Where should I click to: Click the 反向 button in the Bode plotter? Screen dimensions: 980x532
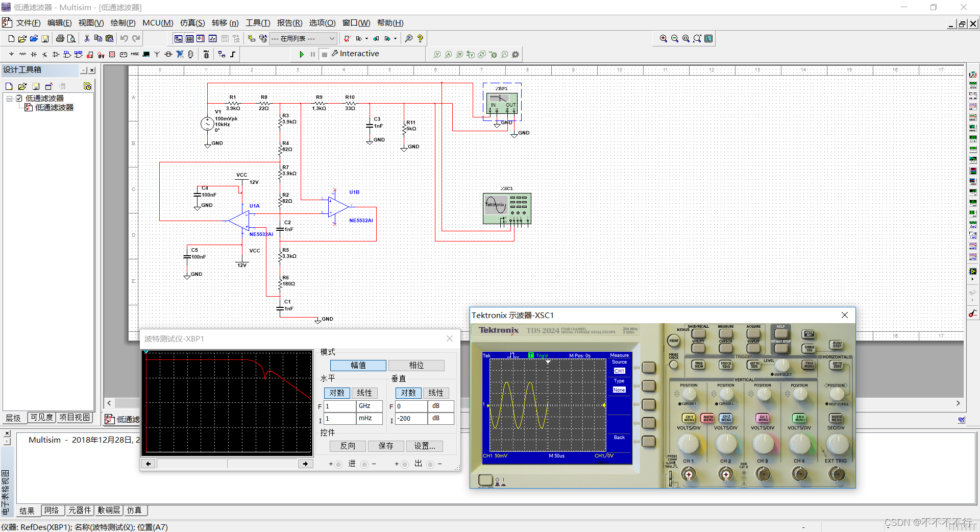coord(348,446)
